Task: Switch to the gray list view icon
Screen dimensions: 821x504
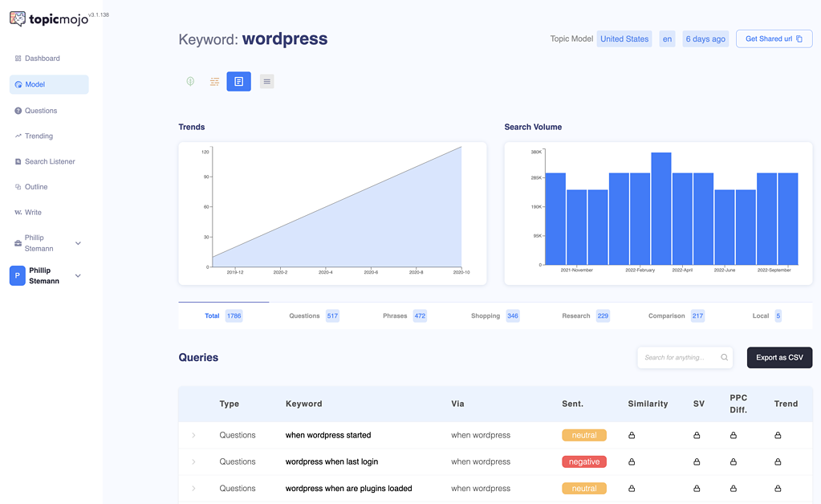Action: pyautogui.click(x=267, y=81)
